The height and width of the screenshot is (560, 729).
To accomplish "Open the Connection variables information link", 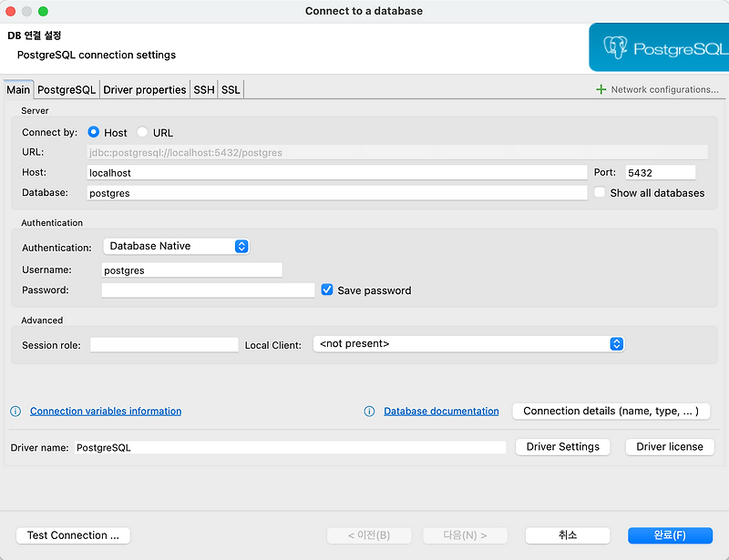I will click(105, 411).
